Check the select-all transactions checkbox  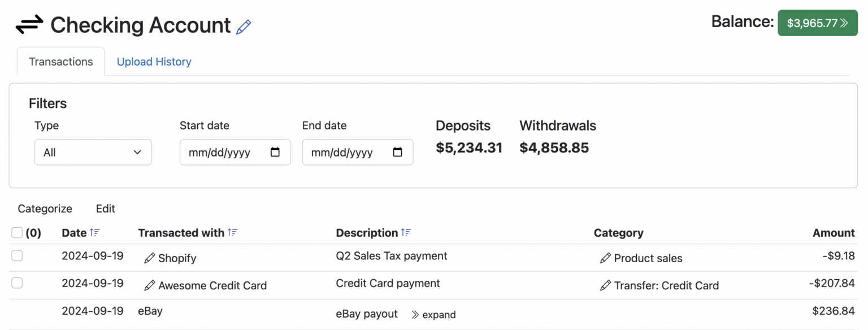point(17,232)
